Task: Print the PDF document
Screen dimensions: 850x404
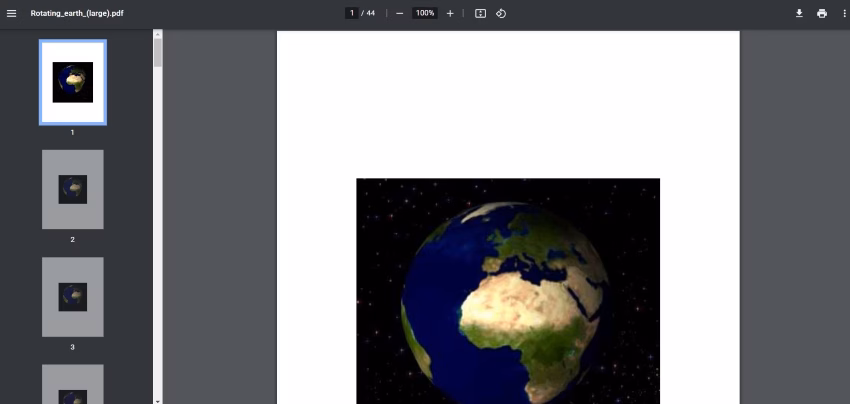Action: click(822, 14)
